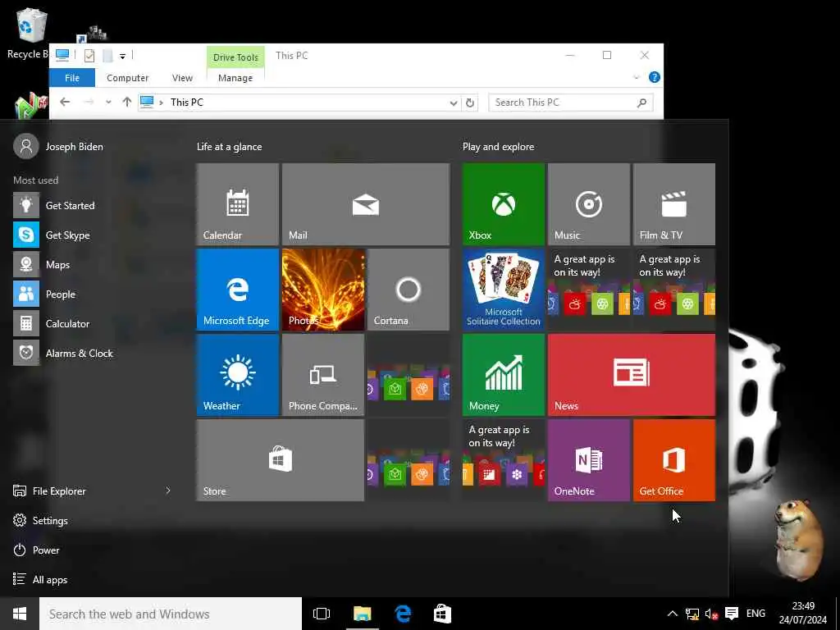The width and height of the screenshot is (840, 630).
Task: Open the Store tile in Start menu
Action: click(x=281, y=460)
